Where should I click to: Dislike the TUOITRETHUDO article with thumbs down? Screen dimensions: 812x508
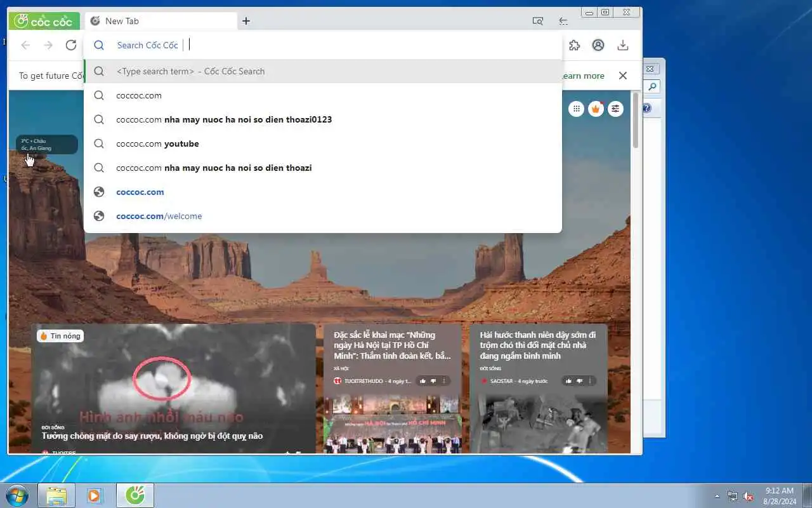point(433,381)
